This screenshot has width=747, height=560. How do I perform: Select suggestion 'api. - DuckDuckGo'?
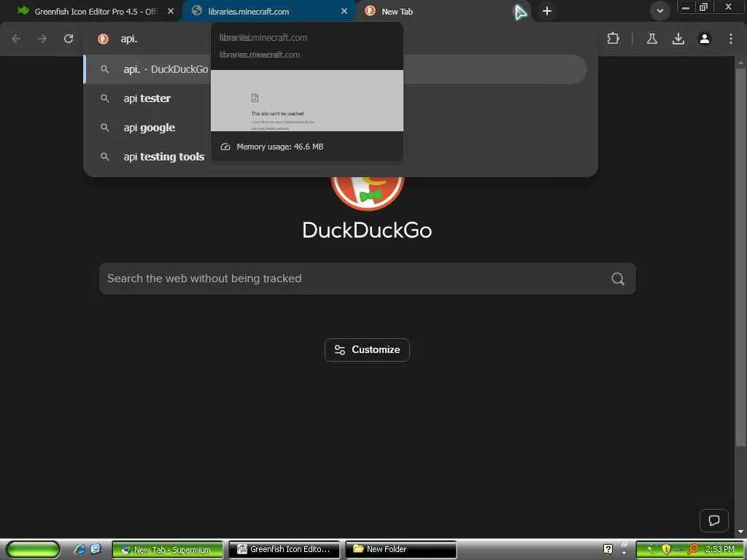[336, 69]
